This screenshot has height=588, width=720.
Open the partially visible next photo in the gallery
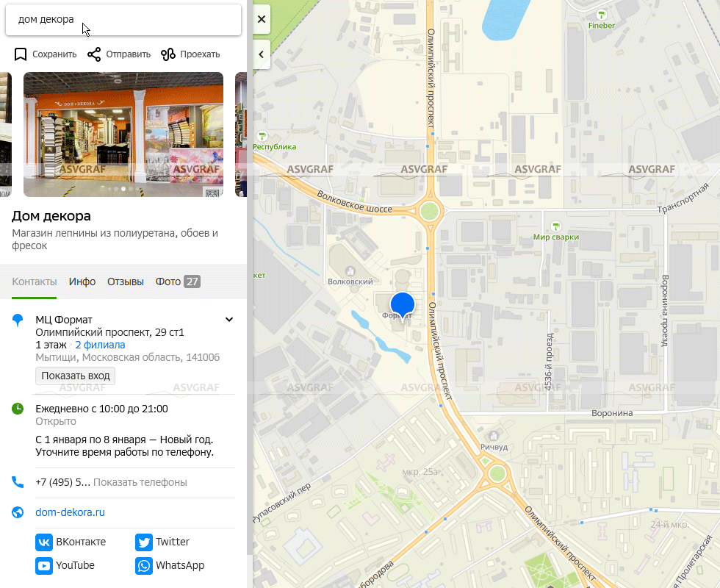point(241,134)
